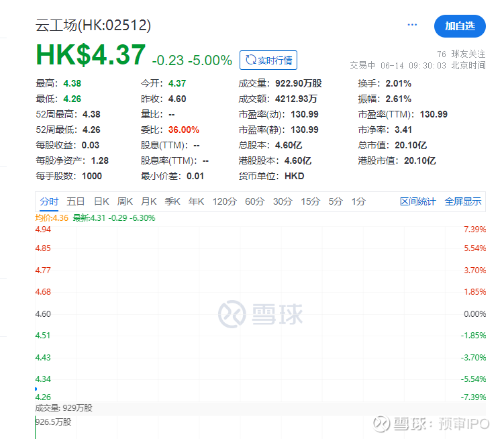The image size is (504, 439).
Task: Click the 货币单位 value HKD
Action: (295, 177)
